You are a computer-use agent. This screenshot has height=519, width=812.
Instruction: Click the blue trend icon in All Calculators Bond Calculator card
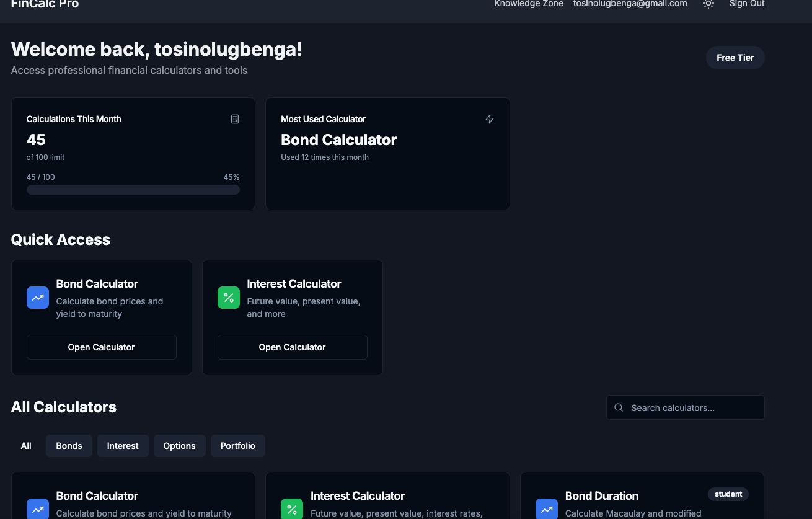(x=38, y=508)
